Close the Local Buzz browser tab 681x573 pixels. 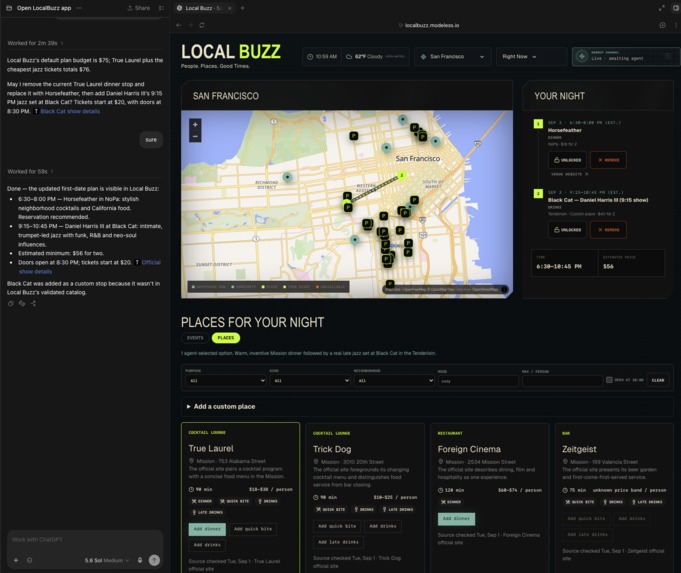pyautogui.click(x=229, y=8)
